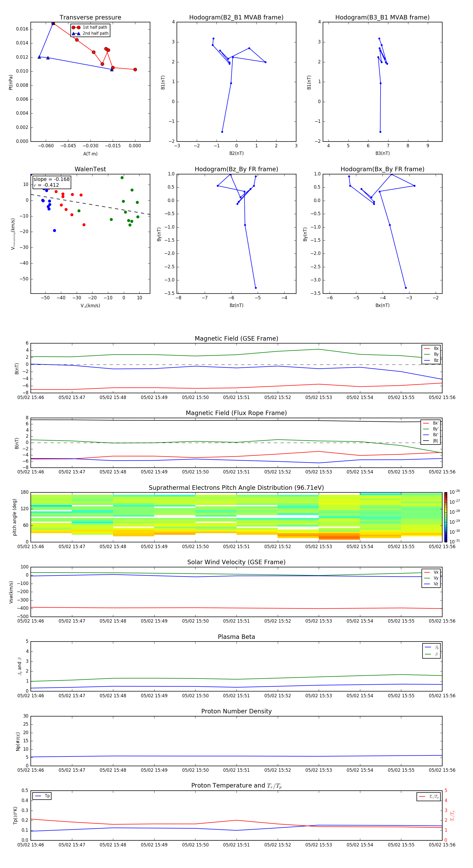Click the 'Proton Temperature and Te/Tp' title
This screenshot has height=868, width=473.
pyautogui.click(x=236, y=786)
